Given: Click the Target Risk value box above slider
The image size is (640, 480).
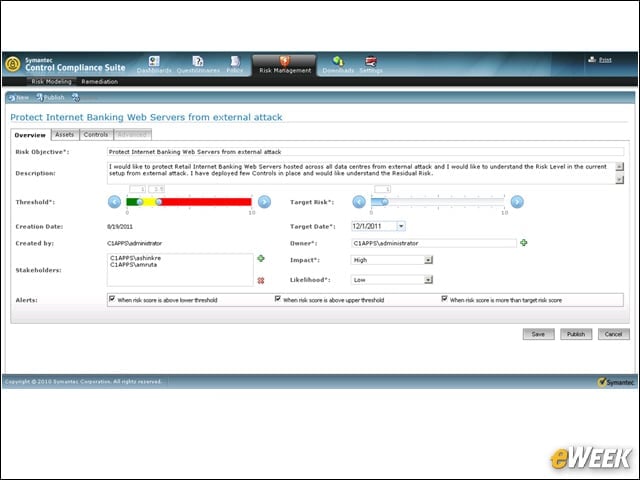Looking at the screenshot, I should 382,189.
